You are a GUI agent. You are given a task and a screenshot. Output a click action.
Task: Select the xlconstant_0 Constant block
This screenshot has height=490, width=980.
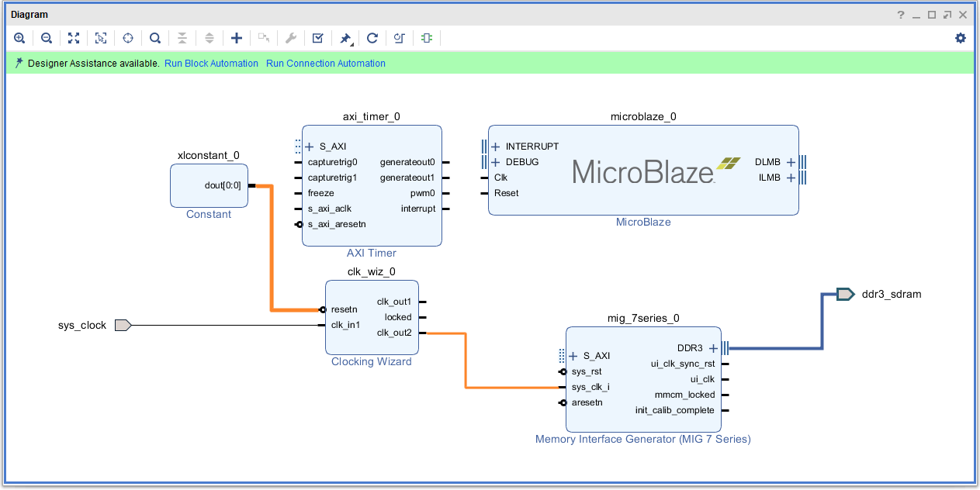pyautogui.click(x=209, y=186)
